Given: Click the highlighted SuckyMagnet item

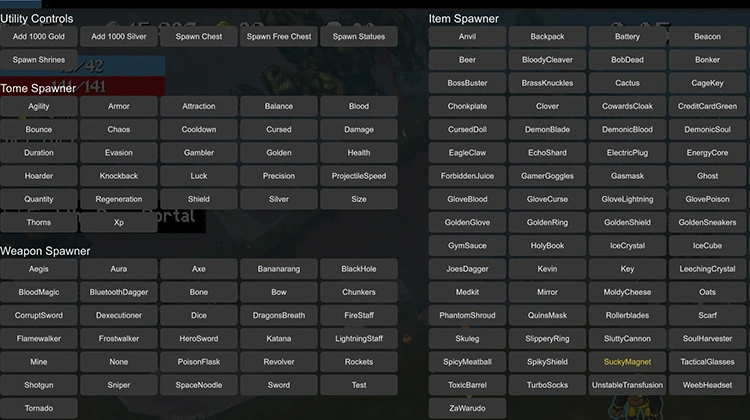Looking at the screenshot, I should tap(627, 362).
